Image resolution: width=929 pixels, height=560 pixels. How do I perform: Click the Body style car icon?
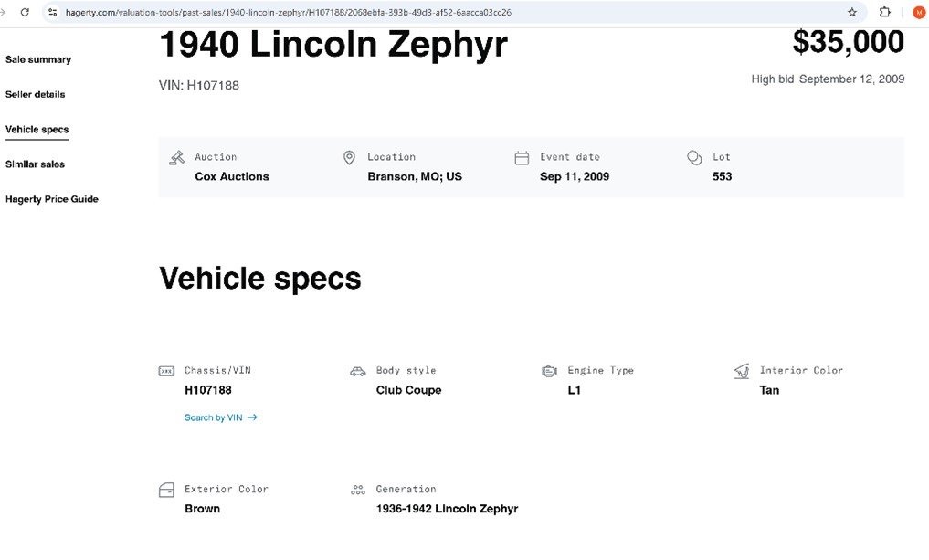[x=358, y=372]
